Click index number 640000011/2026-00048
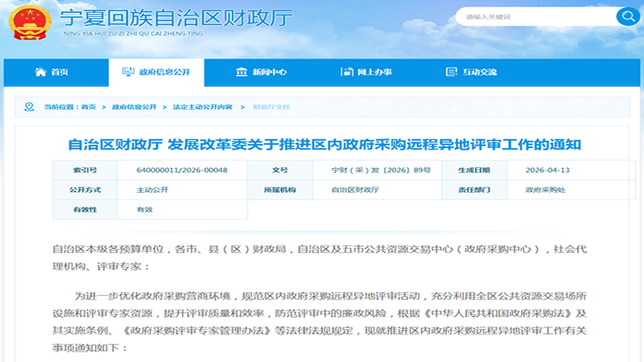The height and width of the screenshot is (362, 644). point(182,170)
